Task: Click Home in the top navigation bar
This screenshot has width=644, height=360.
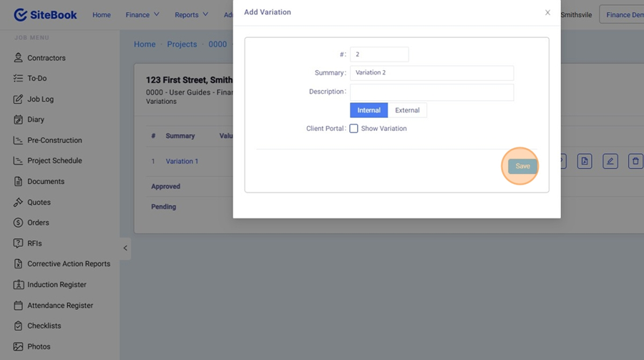Action: click(x=102, y=14)
